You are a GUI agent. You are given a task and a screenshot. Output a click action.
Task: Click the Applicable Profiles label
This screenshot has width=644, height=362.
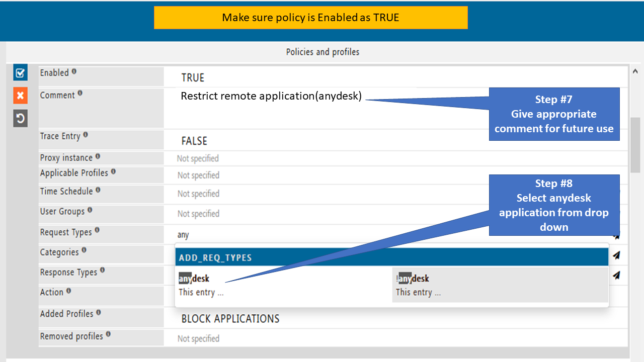click(x=74, y=173)
